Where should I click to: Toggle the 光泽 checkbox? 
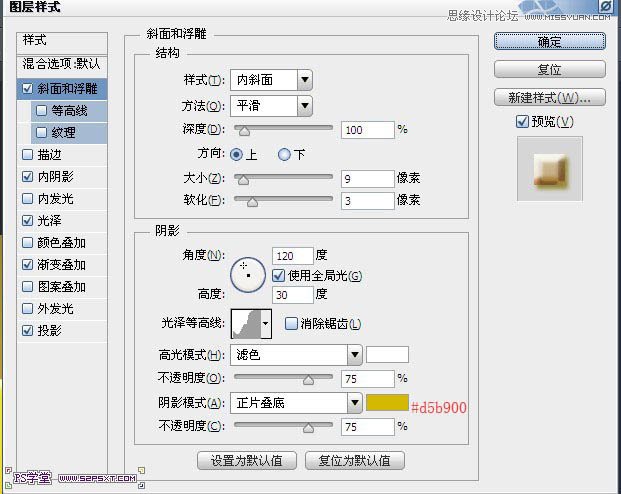[27, 220]
